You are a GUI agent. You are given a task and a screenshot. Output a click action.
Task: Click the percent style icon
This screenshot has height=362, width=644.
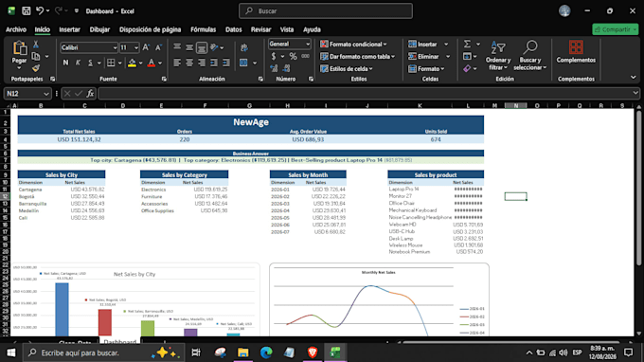293,56
